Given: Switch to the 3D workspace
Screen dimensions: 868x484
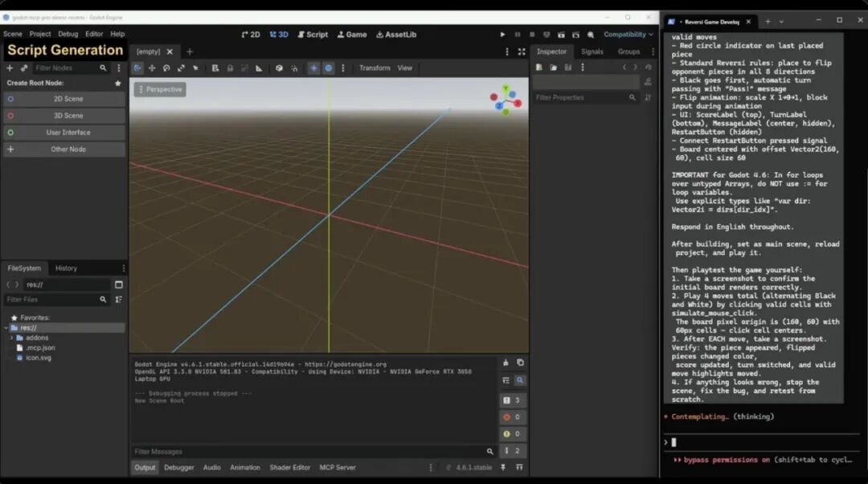Looking at the screenshot, I should pyautogui.click(x=279, y=35).
